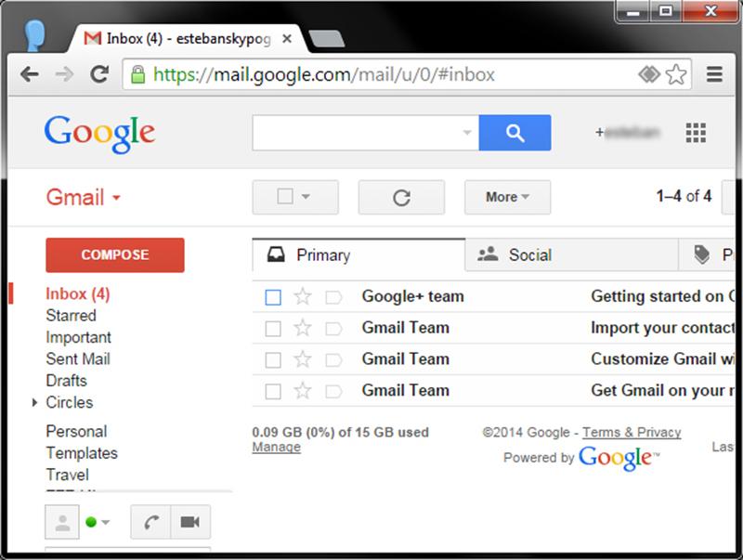
Task: Open the Starred folder
Action: click(72, 316)
